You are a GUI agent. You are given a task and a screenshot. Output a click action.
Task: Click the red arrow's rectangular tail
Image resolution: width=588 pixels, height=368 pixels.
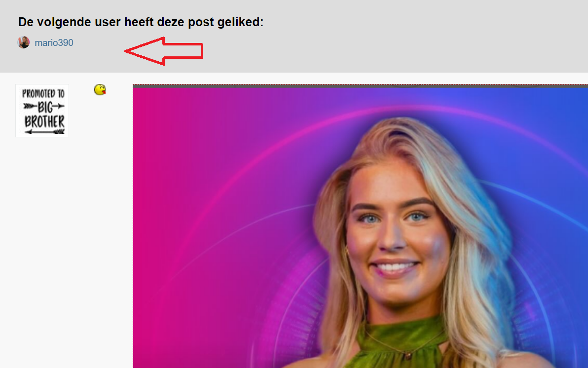coord(184,51)
